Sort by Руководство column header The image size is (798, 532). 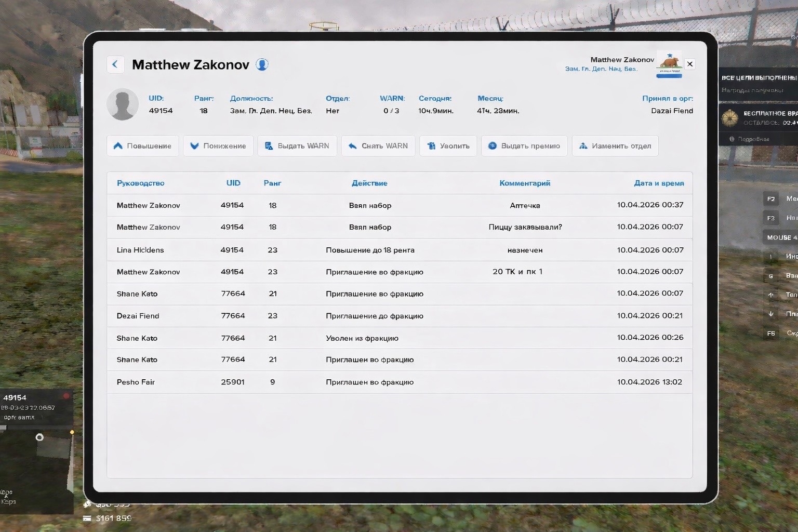click(140, 183)
